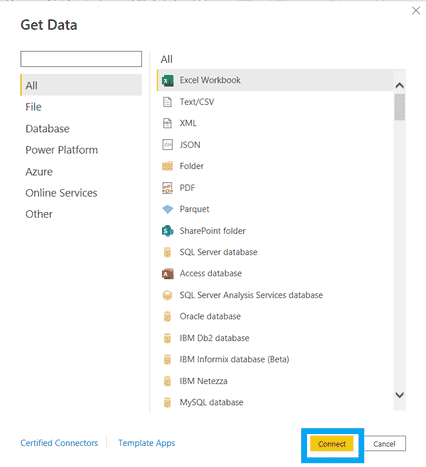Pick 'SharePoint folder' label
426x467 pixels.
pos(212,231)
